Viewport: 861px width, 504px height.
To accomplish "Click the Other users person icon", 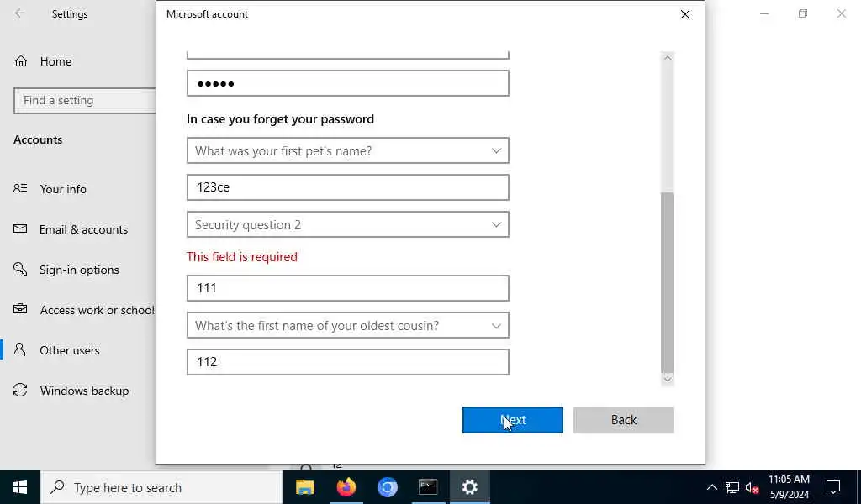I will click(20, 350).
